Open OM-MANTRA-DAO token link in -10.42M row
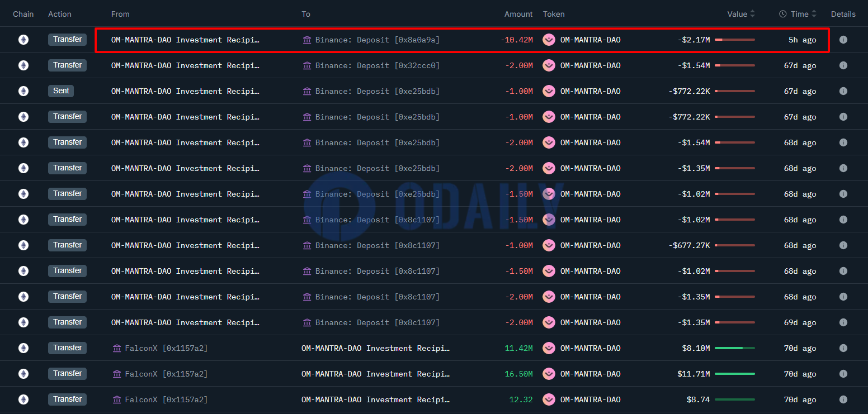This screenshot has width=868, height=414. (590, 40)
